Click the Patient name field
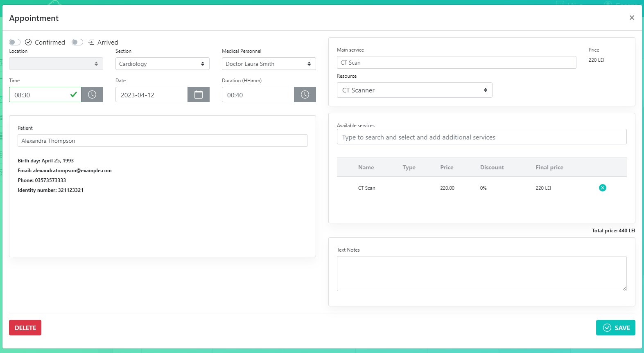 point(162,141)
